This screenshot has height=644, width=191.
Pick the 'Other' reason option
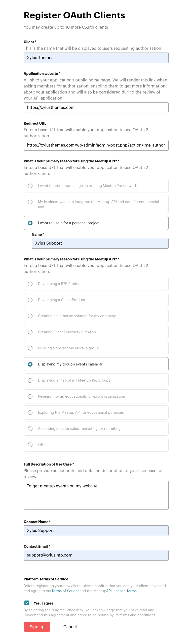pyautogui.click(x=30, y=445)
